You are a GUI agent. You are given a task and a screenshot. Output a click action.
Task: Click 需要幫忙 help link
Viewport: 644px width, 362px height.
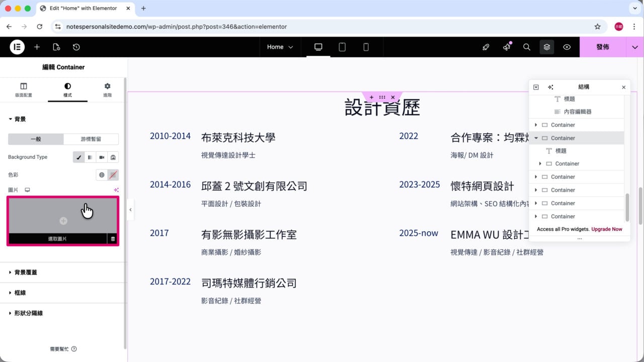pos(63,349)
